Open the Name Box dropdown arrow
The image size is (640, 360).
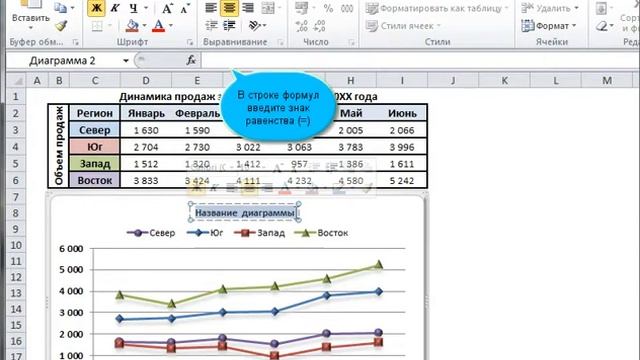click(126, 61)
